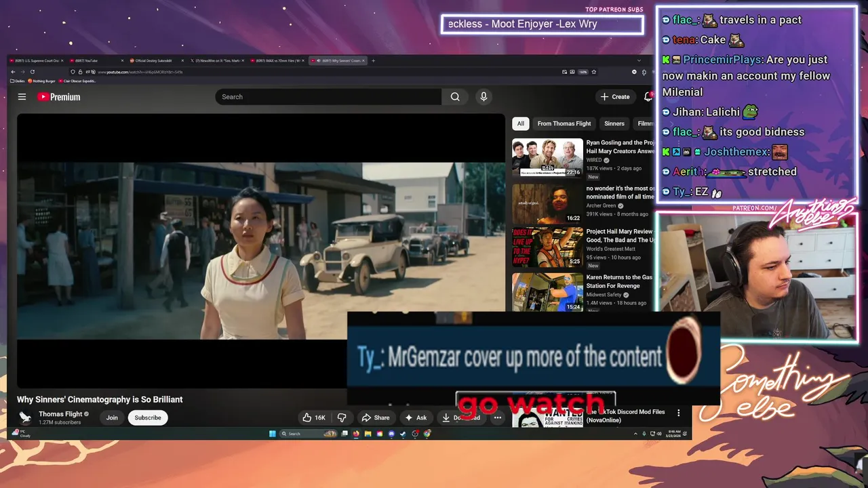Open Clair Obscur Expedition bookmark

pos(78,81)
